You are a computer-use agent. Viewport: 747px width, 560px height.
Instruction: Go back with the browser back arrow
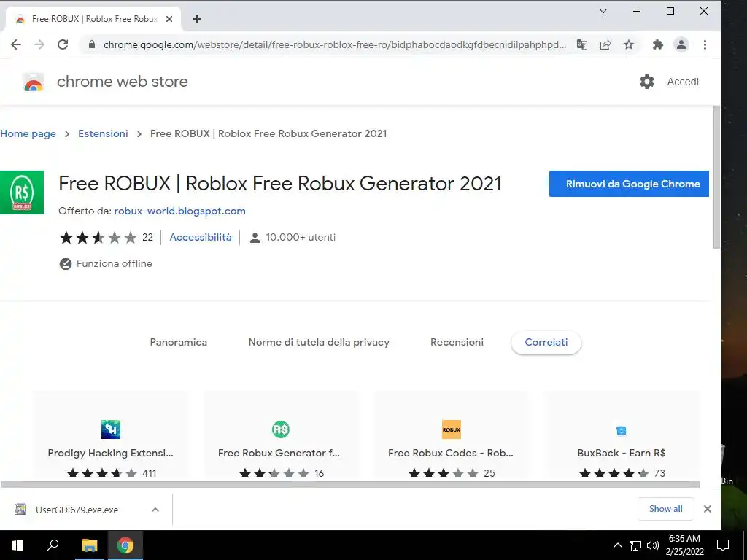pos(16,44)
